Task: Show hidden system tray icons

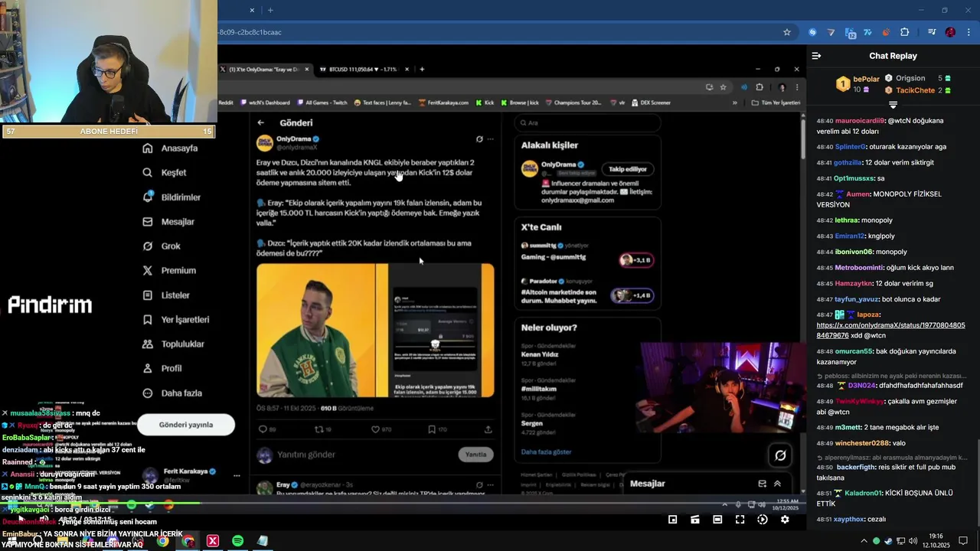Action: tap(864, 541)
